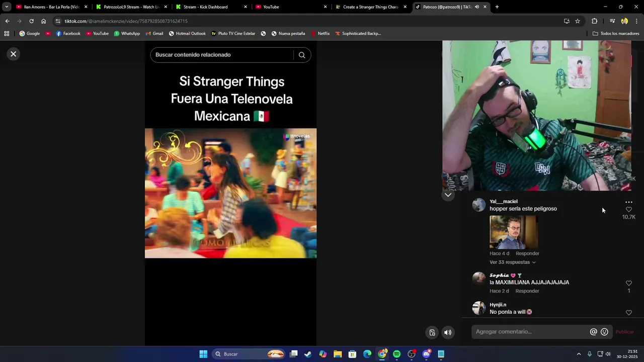This screenshot has height=362, width=644.
Task: Open the Gmail bookmark
Action: 154,34
